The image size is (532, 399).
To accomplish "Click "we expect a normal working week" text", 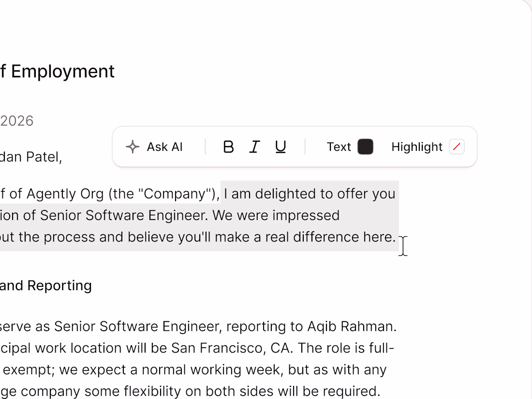I will tap(171, 370).
